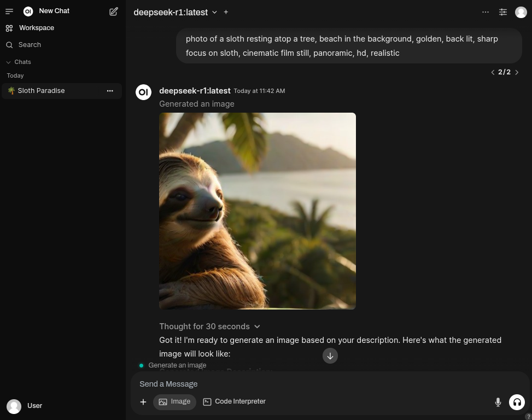The image size is (532, 420).
Task: Open the Workspace section
Action: click(x=36, y=28)
